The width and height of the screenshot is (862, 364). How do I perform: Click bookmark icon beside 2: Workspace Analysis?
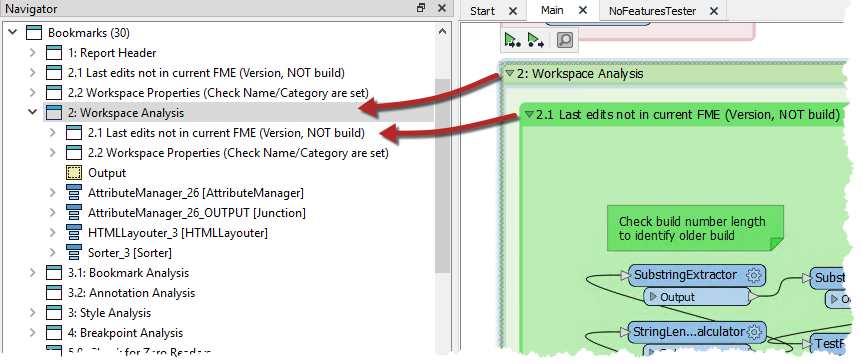pos(54,113)
